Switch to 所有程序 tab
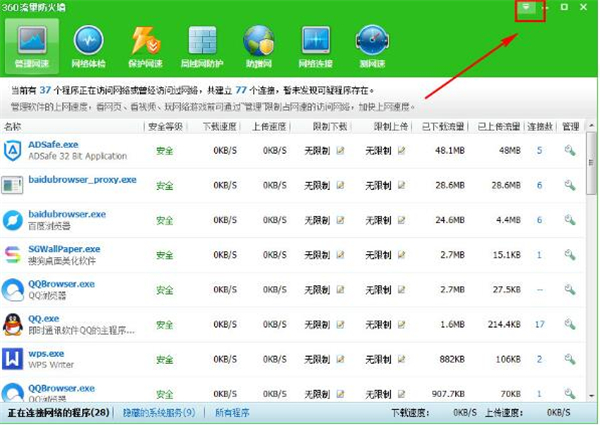This screenshot has height=425, width=600. [x=232, y=413]
